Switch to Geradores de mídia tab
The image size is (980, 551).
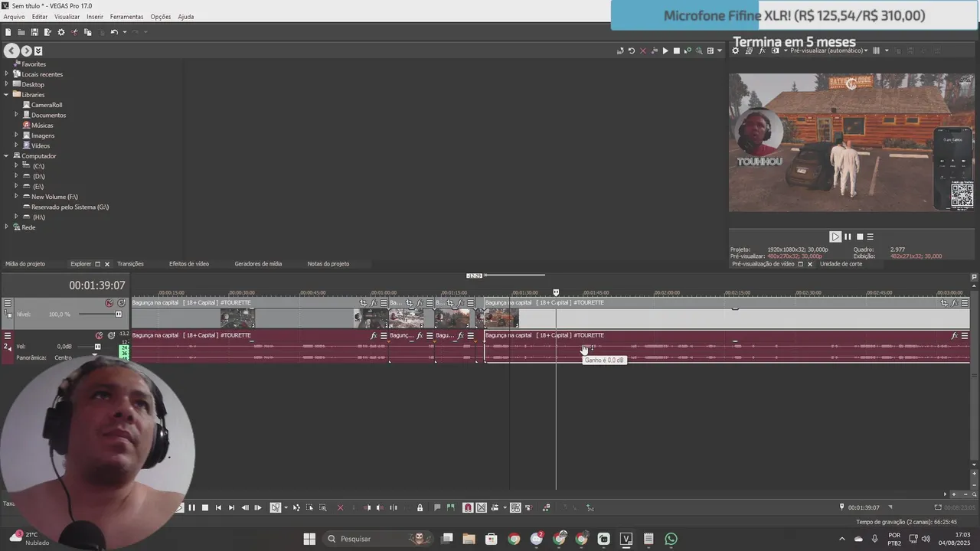coord(258,264)
